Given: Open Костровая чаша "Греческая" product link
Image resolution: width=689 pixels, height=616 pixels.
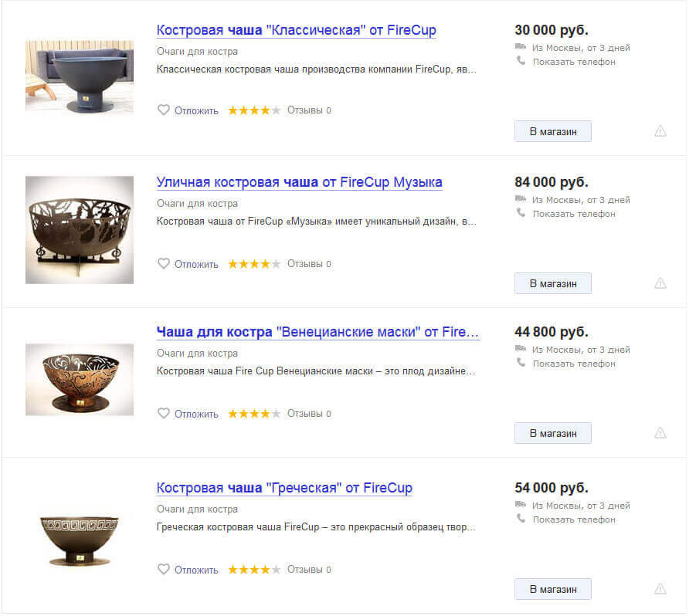Looking at the screenshot, I should point(284,489).
